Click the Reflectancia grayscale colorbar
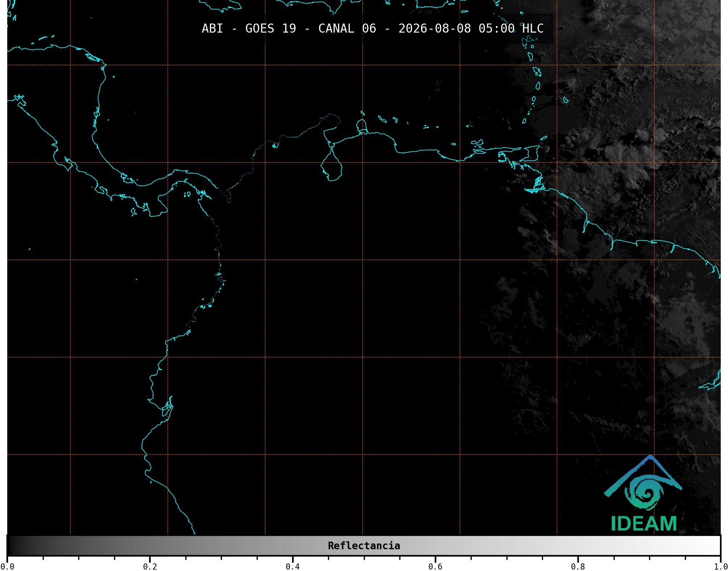728x571 pixels. (x=364, y=545)
